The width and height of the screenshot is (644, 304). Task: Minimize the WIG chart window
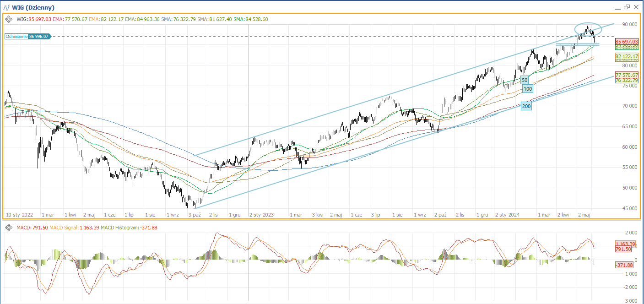(x=617, y=7)
